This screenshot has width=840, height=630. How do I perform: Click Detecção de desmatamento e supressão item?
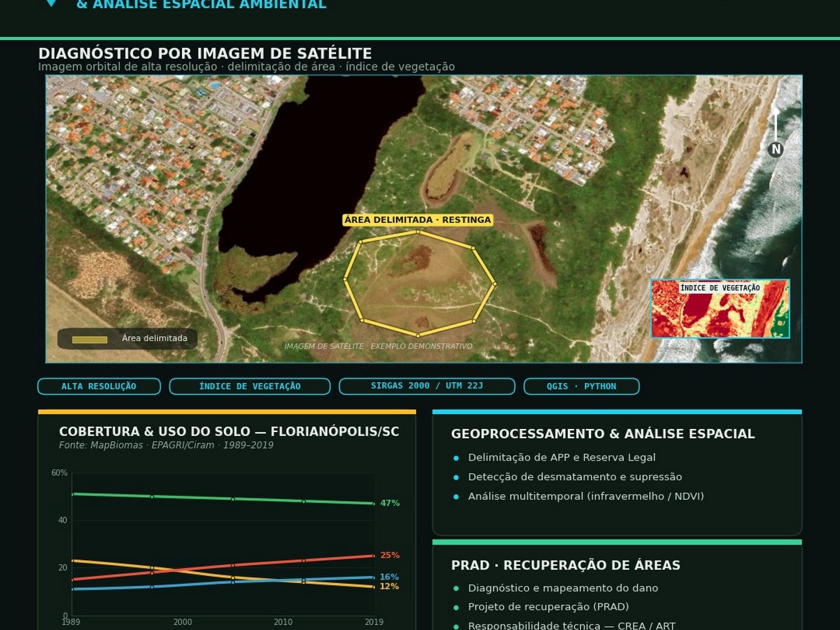pyautogui.click(x=575, y=477)
